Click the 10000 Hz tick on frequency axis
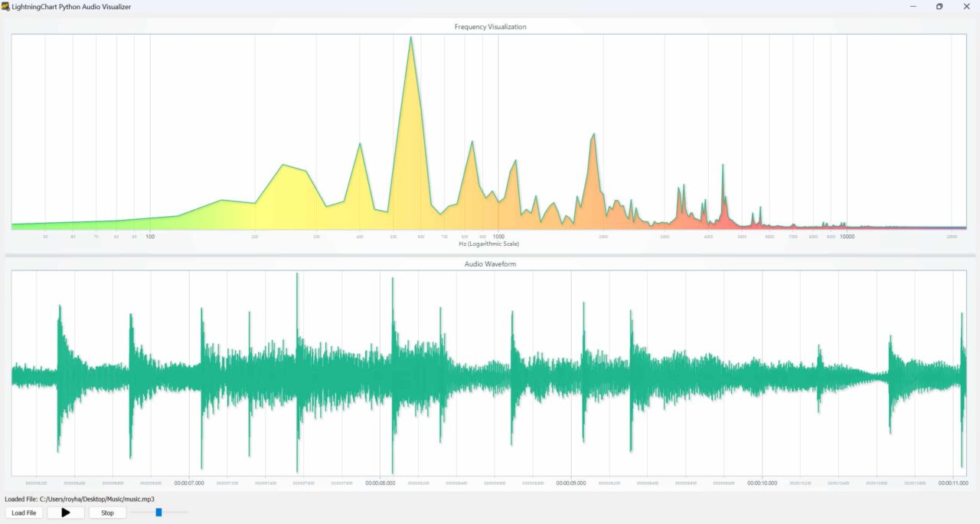980x524 pixels. [x=847, y=237]
